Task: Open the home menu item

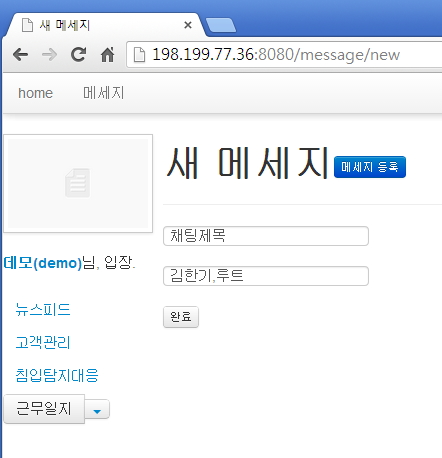Action: coord(35,93)
